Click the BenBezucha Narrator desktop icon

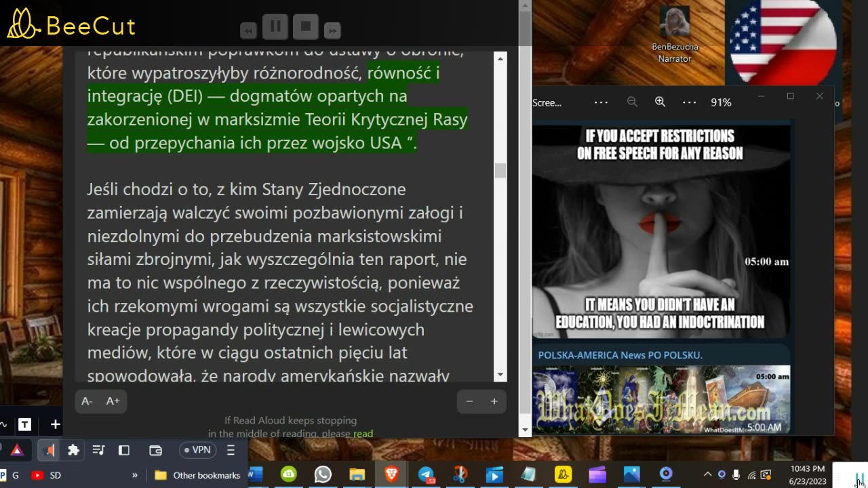coord(674,35)
